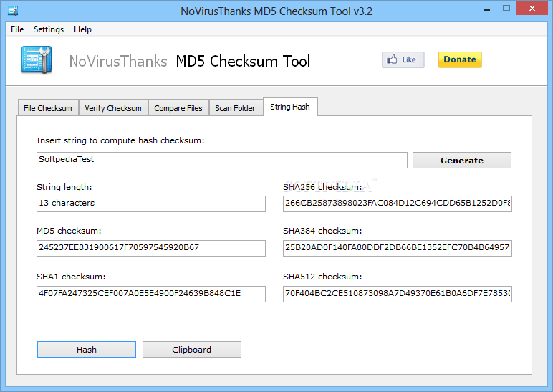Close the MD5 Checksum Tool window
This screenshot has height=392, width=553.
click(x=532, y=8)
